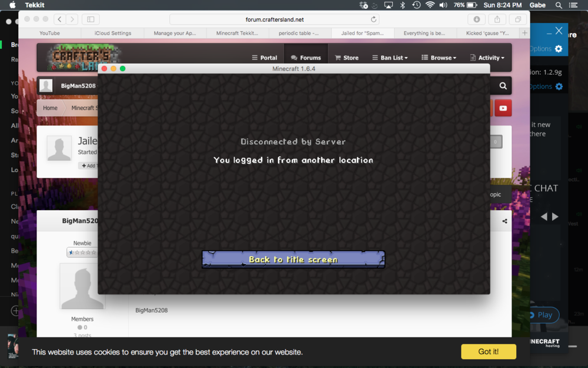This screenshot has height=368, width=588.
Task: Switch to the YouTube browser tab
Action: coord(50,33)
